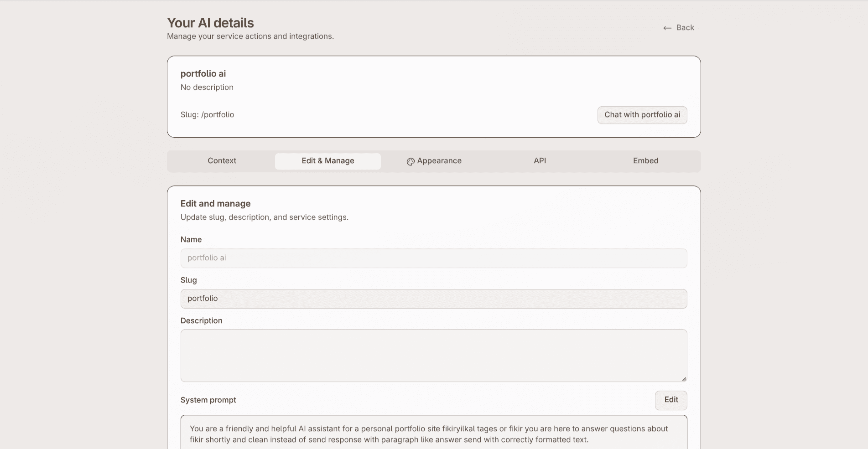Click the "Slug: /portfolio" text in the card

coord(207,115)
